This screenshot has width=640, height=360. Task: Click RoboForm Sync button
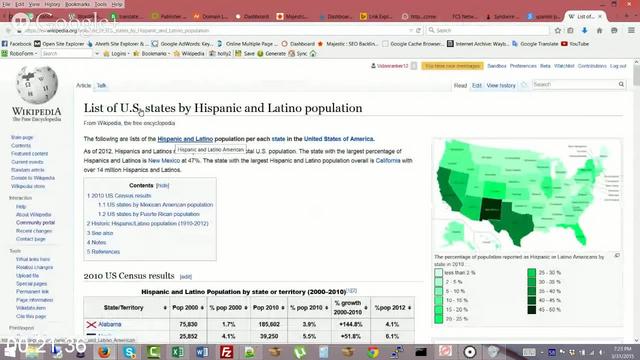(298, 53)
